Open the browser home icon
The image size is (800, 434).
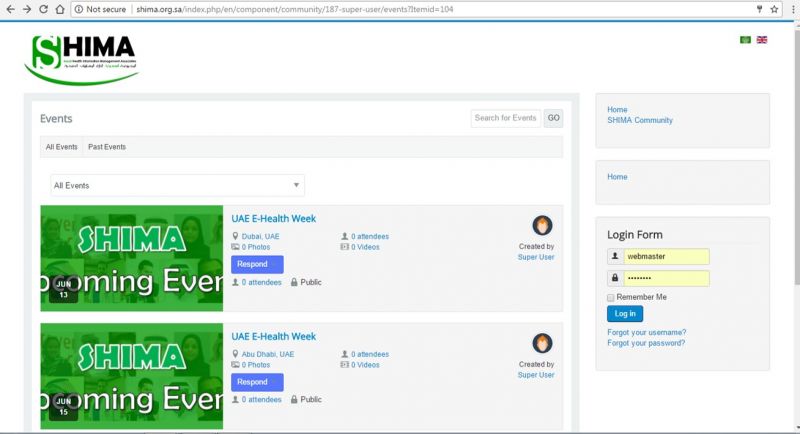coord(60,9)
